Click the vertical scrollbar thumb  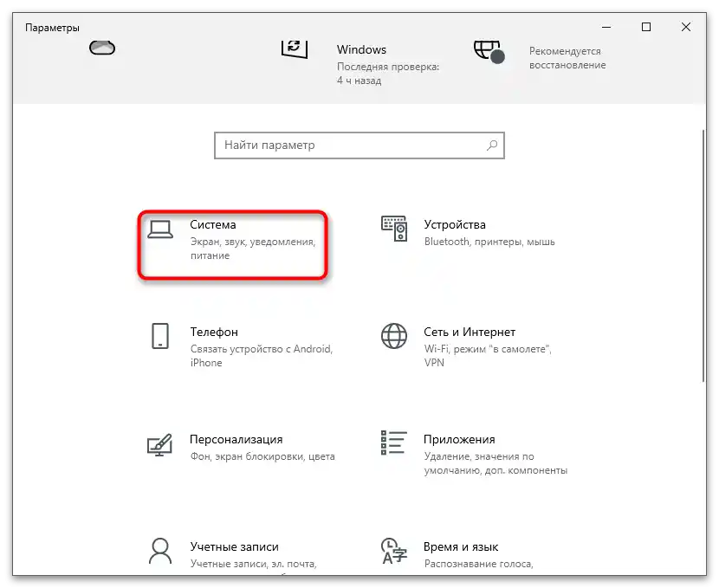click(703, 255)
